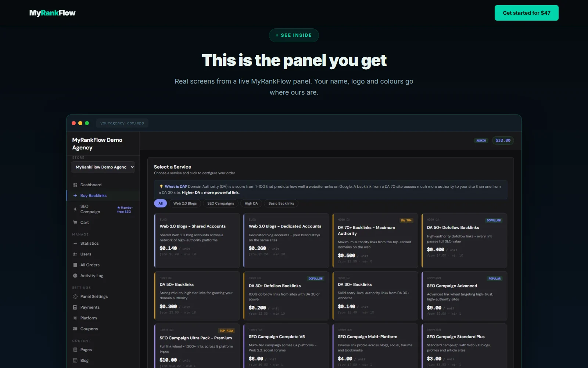The height and width of the screenshot is (368, 588).
Task: Click the lightbulb icon beside What is DA?
Action: pyautogui.click(x=161, y=186)
